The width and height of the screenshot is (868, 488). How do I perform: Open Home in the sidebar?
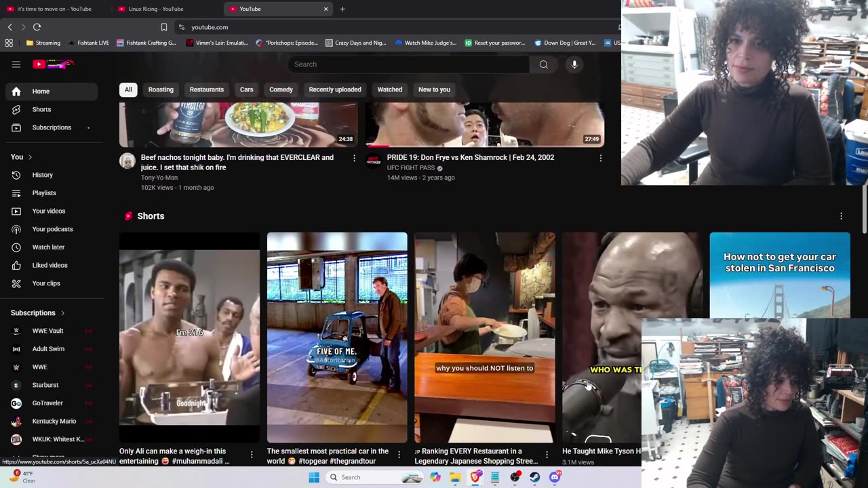(x=52, y=91)
